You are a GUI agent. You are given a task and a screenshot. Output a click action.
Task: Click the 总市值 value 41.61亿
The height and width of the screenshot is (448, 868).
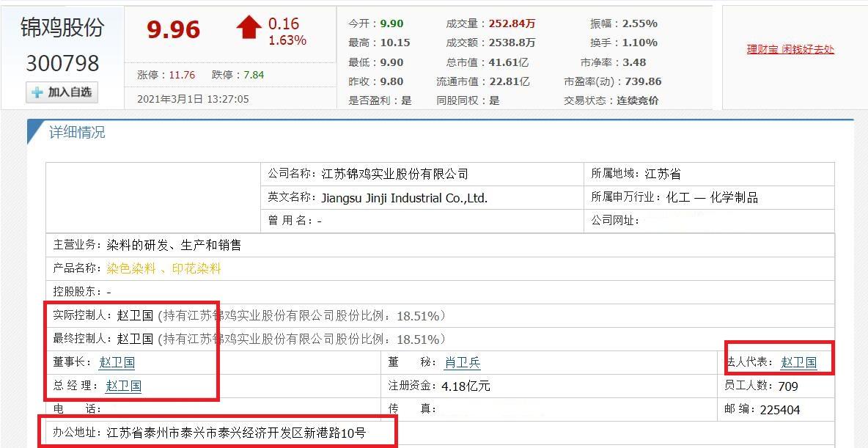(x=509, y=62)
